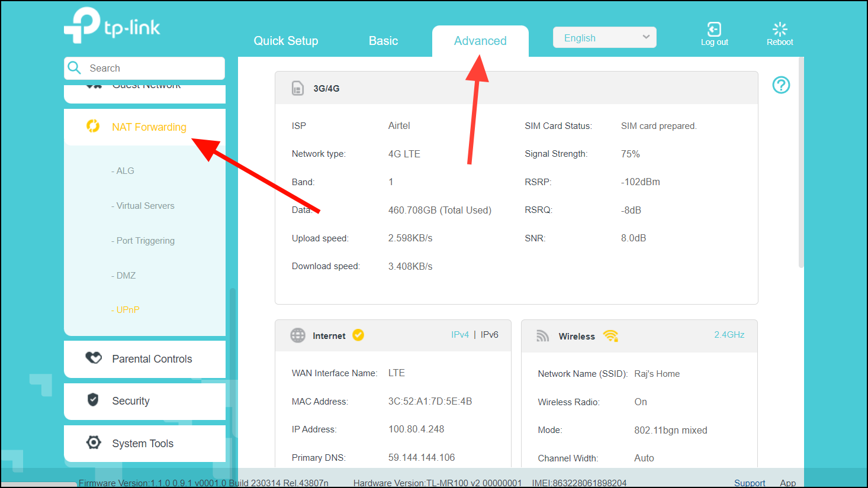Screen dimensions: 868x488
Task: Switch Internet panel to IPv4
Action: pyautogui.click(x=460, y=335)
